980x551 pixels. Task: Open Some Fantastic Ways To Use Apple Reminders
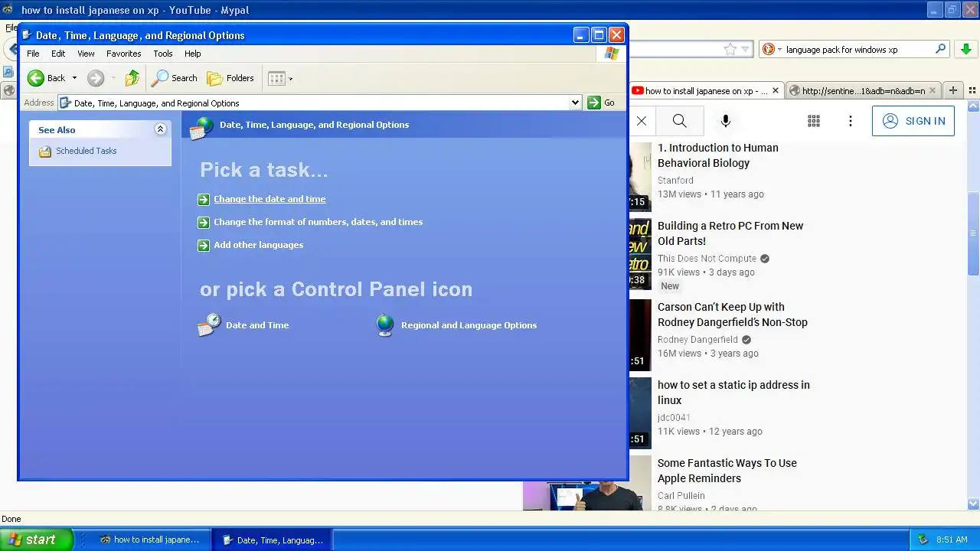click(727, 471)
